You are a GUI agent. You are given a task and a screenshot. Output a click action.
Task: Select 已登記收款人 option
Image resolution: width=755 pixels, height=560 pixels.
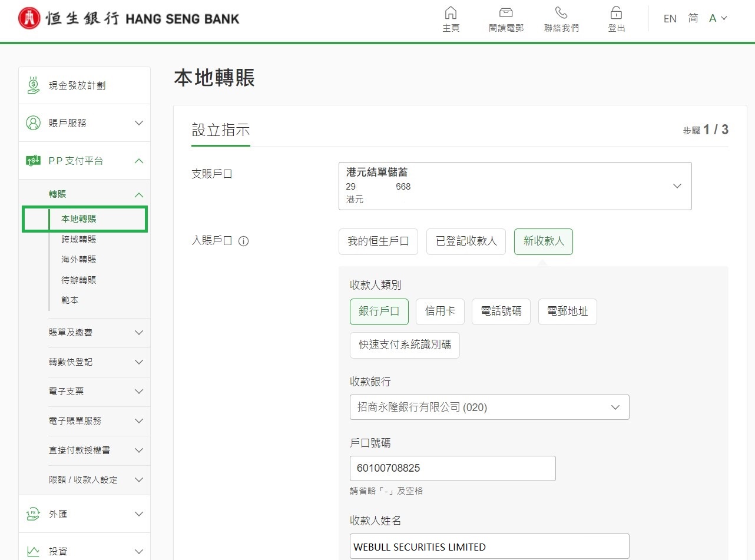tap(466, 242)
